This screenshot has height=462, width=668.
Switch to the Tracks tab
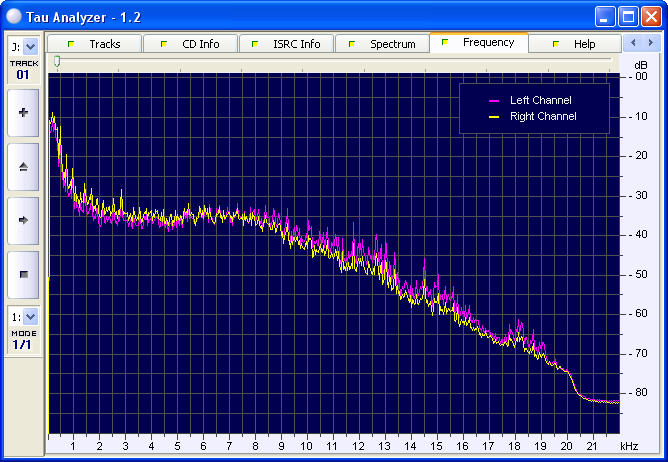click(x=94, y=44)
